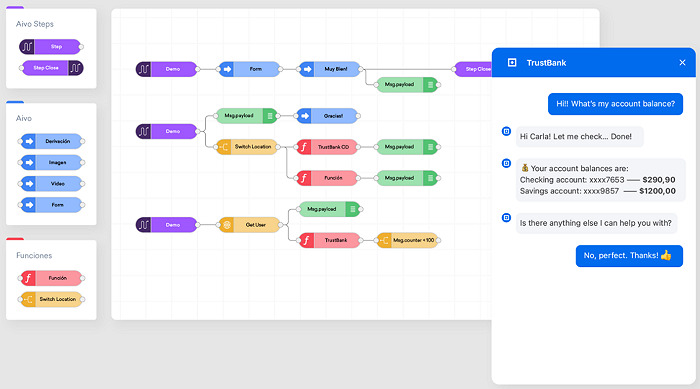700x389 pixels.
Task: Pick the Switch Location node in Funciones palette
Action: coord(52,299)
